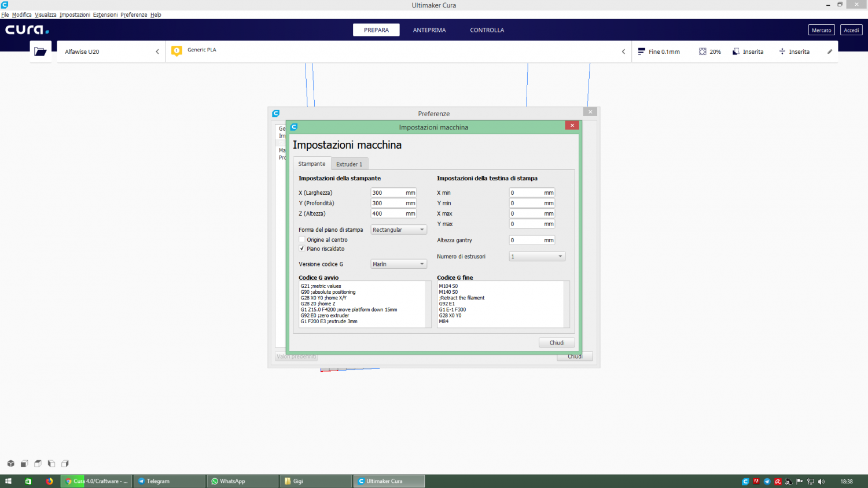Click the Mercato button
868x488 pixels.
[821, 30]
